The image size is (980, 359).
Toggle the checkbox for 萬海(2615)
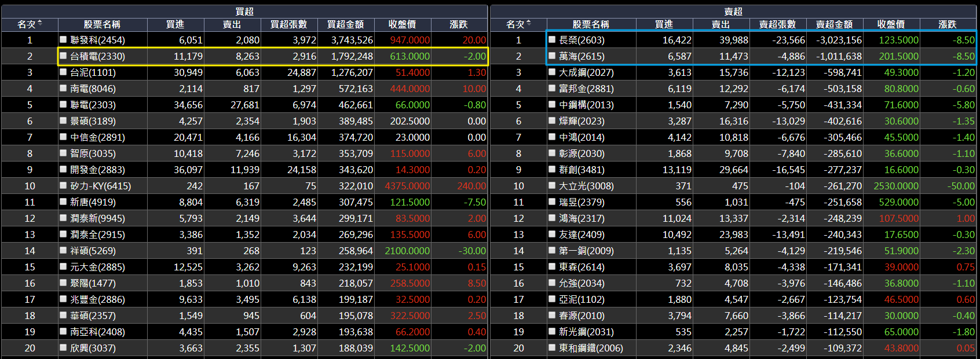552,56
